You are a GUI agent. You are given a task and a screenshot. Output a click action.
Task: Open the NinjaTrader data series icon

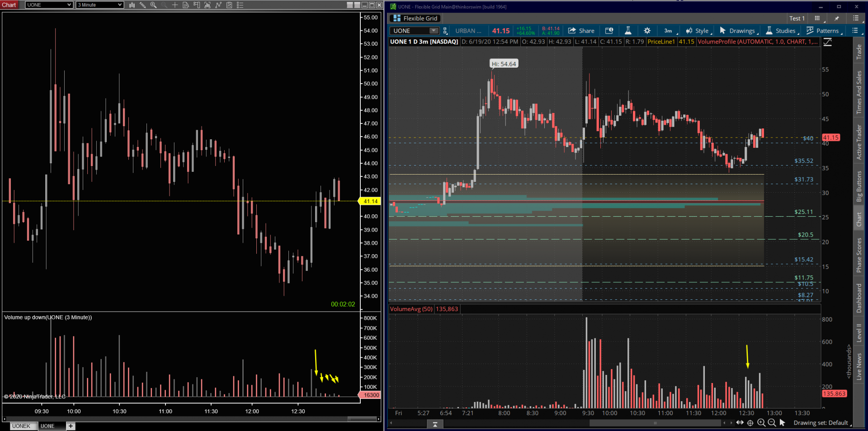tap(208, 5)
